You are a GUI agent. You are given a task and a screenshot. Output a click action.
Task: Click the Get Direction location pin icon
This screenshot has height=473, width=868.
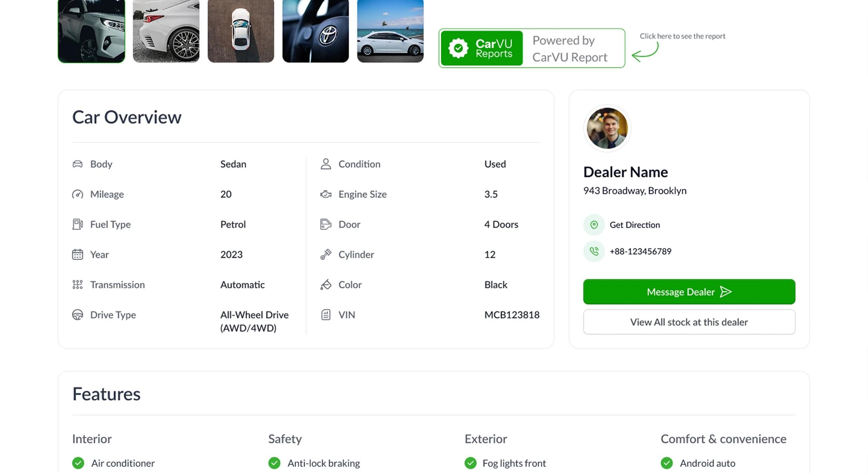[594, 225]
